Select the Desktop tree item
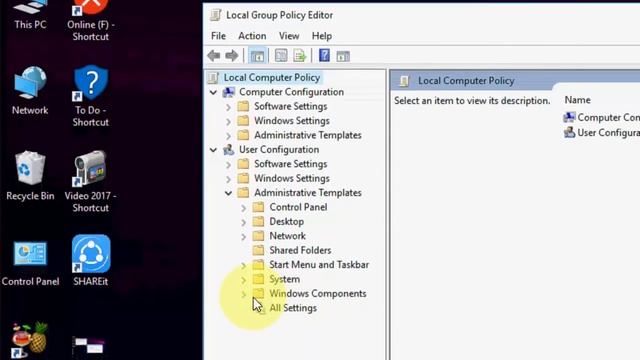 click(x=287, y=222)
